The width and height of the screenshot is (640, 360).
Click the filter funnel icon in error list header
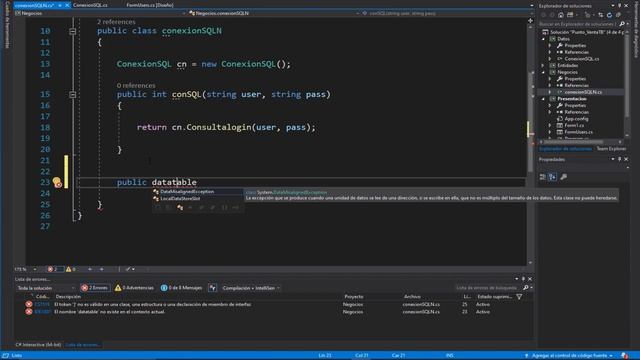pos(519,297)
